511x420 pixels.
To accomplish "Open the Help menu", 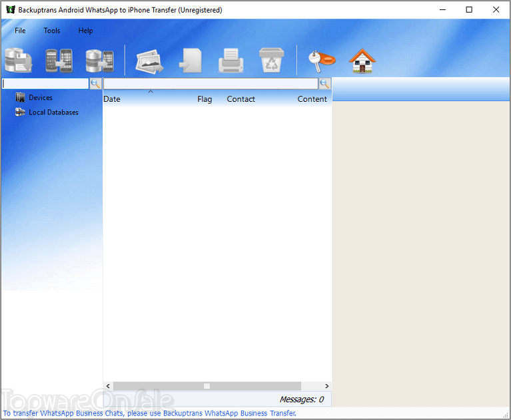I will 85,31.
